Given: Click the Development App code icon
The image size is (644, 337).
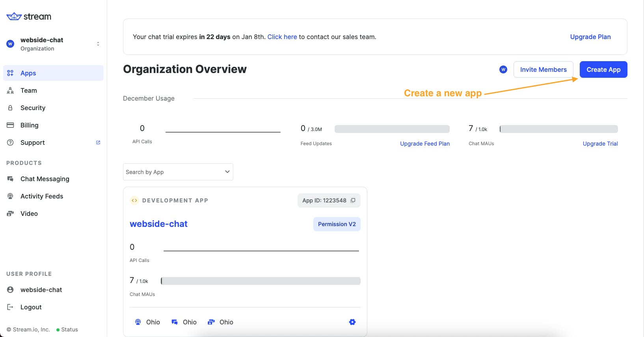Looking at the screenshot, I should pos(134,200).
